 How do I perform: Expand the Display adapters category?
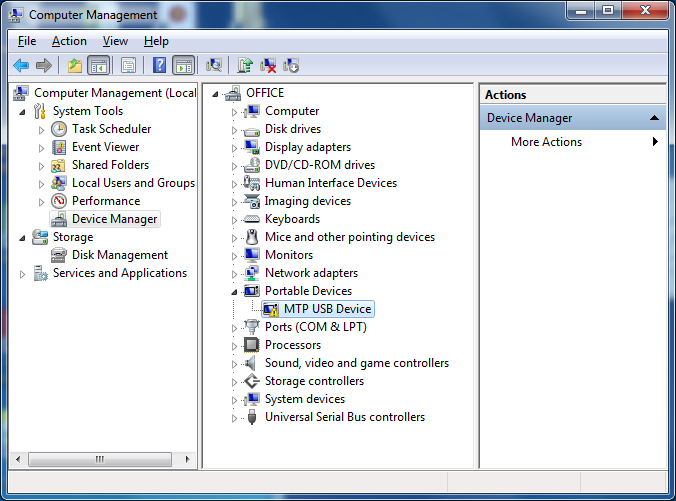[234, 148]
